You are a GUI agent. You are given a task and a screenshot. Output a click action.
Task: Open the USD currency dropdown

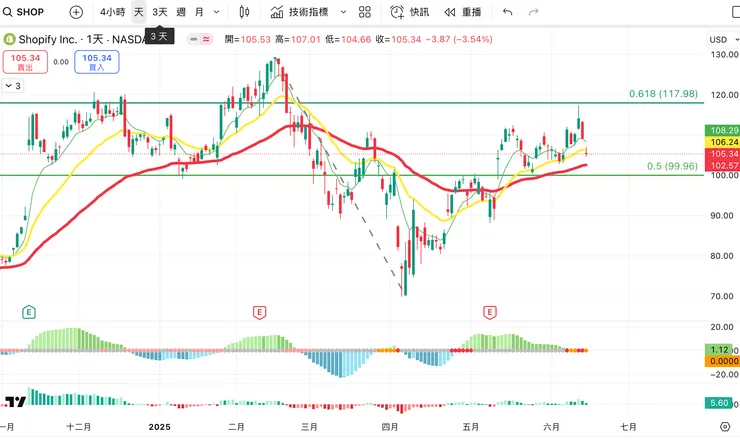(723, 40)
